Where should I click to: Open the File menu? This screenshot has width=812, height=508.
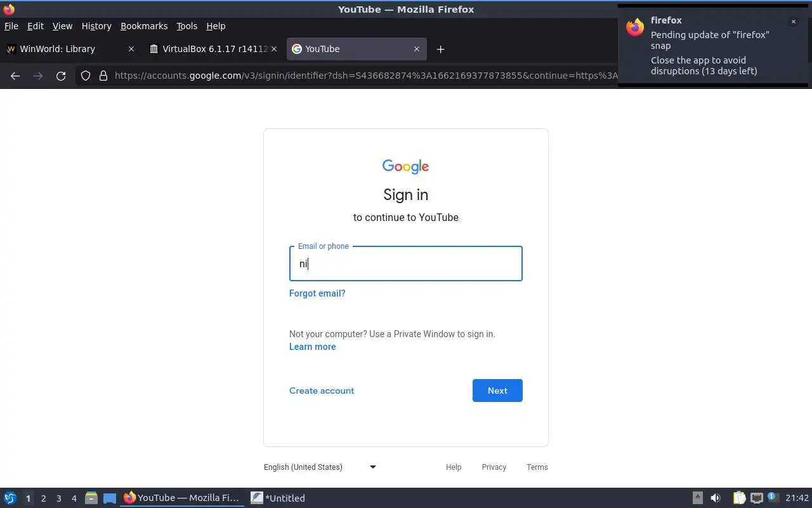[x=11, y=26]
